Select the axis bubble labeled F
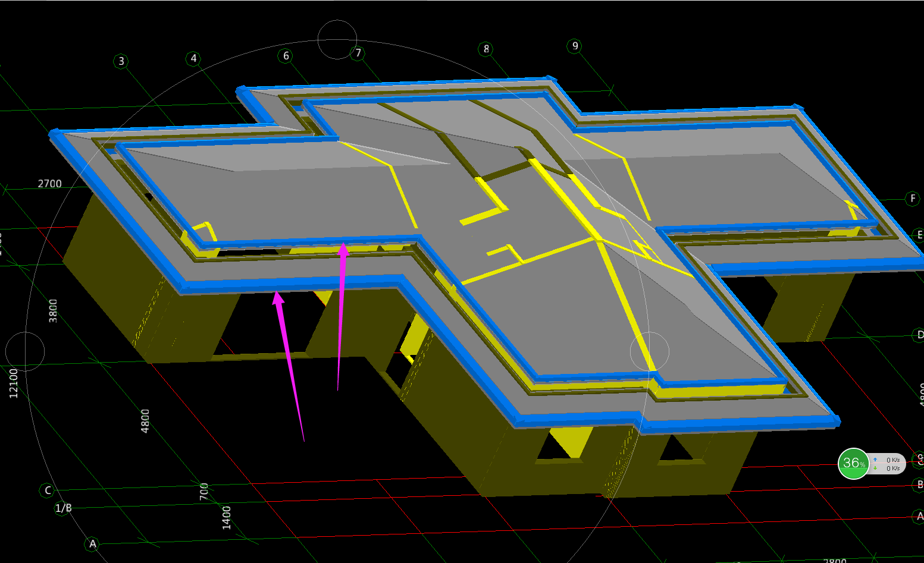 (913, 199)
